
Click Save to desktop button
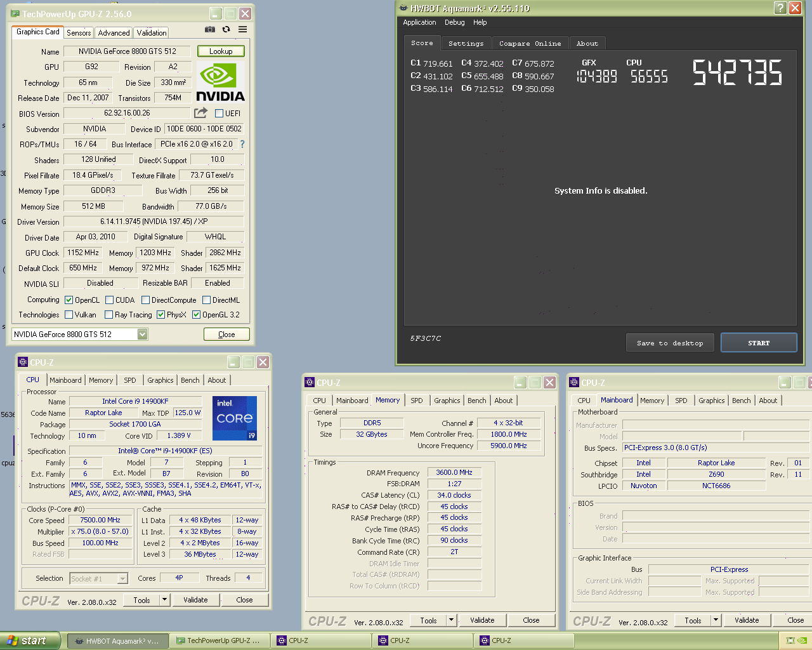[670, 343]
